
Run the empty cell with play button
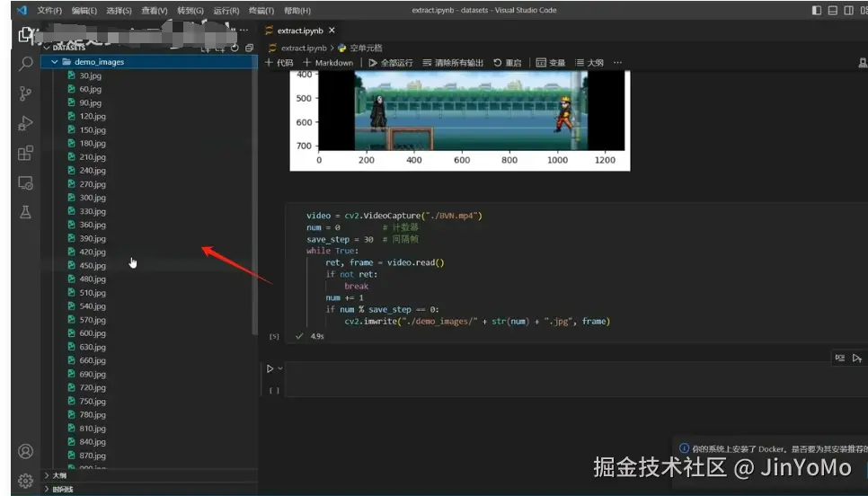click(270, 368)
